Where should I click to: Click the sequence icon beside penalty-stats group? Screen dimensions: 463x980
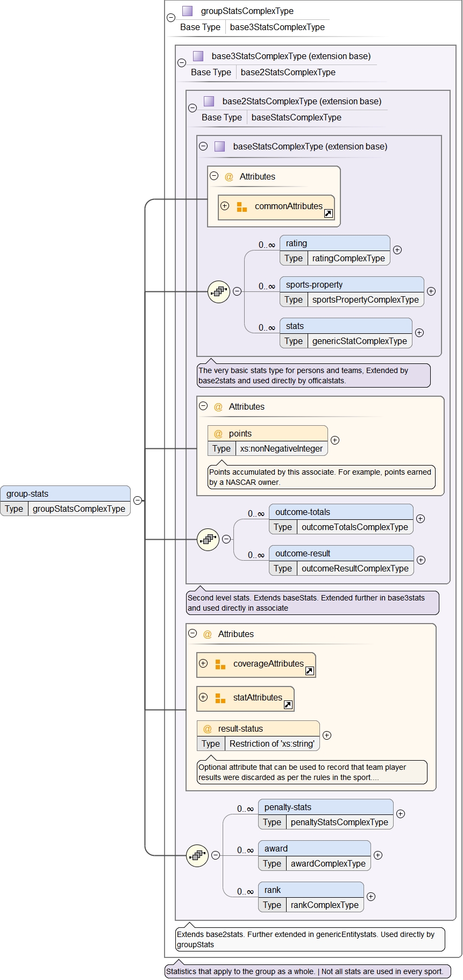pos(197,855)
